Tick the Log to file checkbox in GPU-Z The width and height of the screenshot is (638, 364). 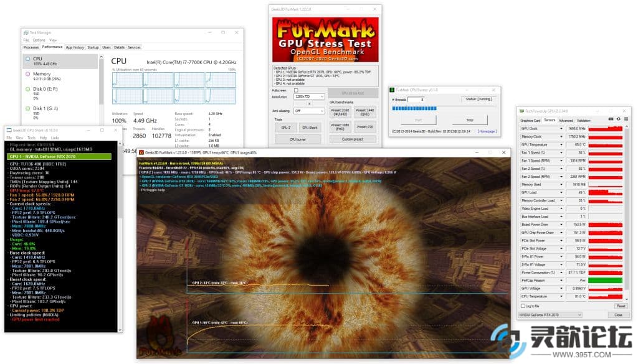523,306
